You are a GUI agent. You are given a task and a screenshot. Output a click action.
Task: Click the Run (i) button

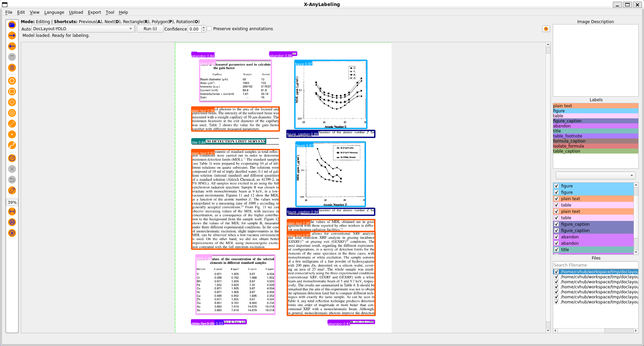click(150, 29)
